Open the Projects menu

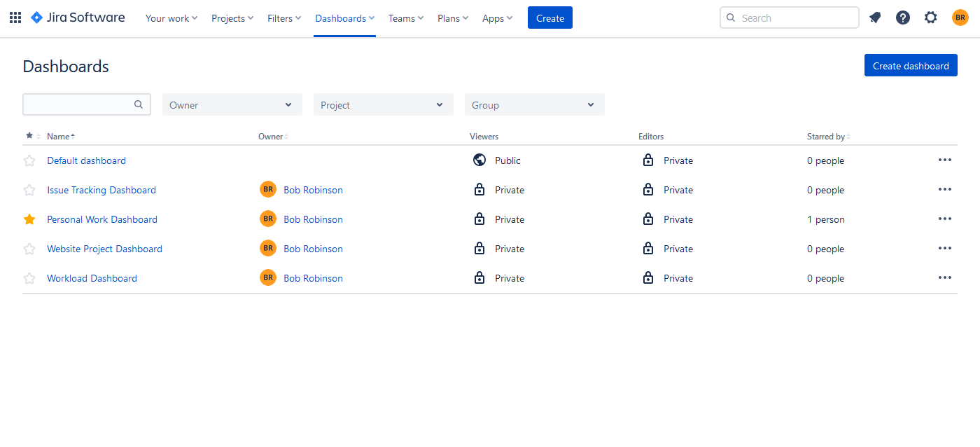(232, 18)
